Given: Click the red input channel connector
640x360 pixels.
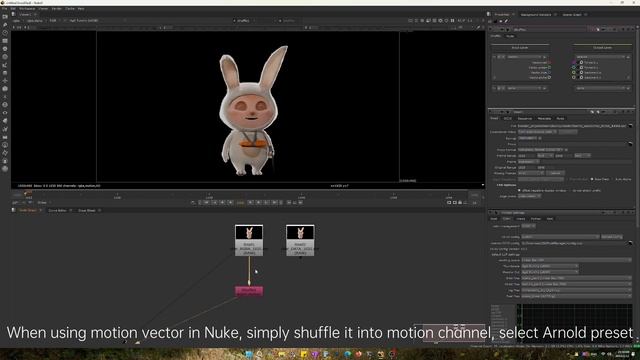Looking at the screenshot, I should (x=549, y=62).
